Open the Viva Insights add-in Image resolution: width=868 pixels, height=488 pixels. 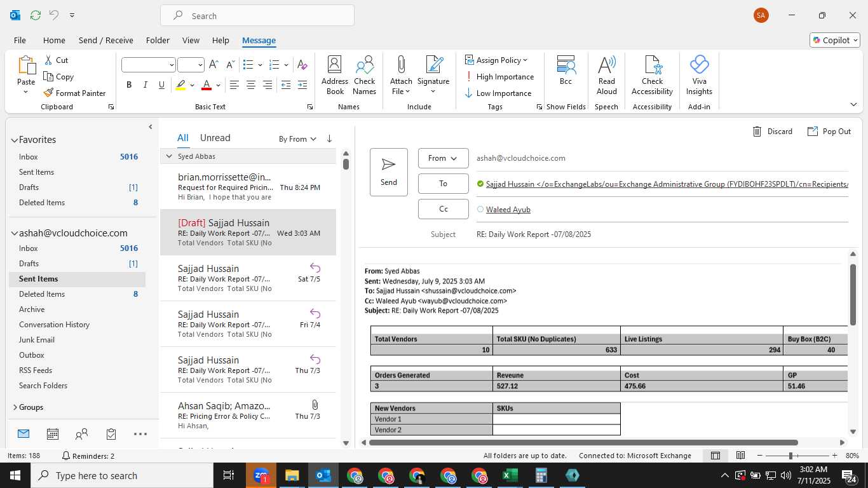[x=699, y=75]
